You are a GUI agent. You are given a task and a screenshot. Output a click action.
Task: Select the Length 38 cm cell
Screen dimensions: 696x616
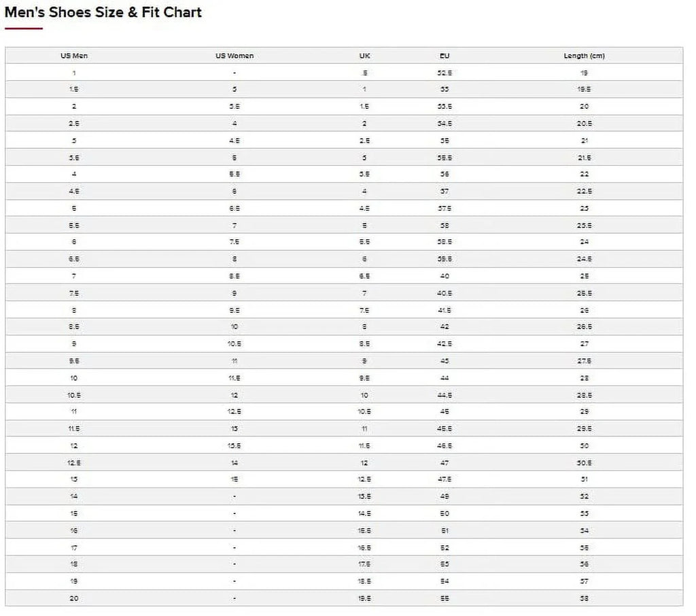(x=584, y=599)
